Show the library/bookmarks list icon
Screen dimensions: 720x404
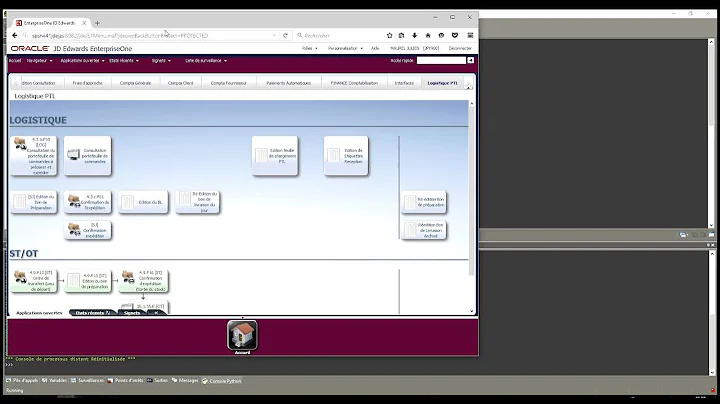(x=401, y=35)
